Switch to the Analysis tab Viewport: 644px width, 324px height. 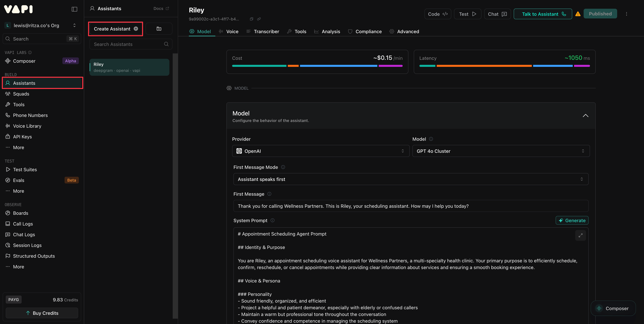click(327, 31)
